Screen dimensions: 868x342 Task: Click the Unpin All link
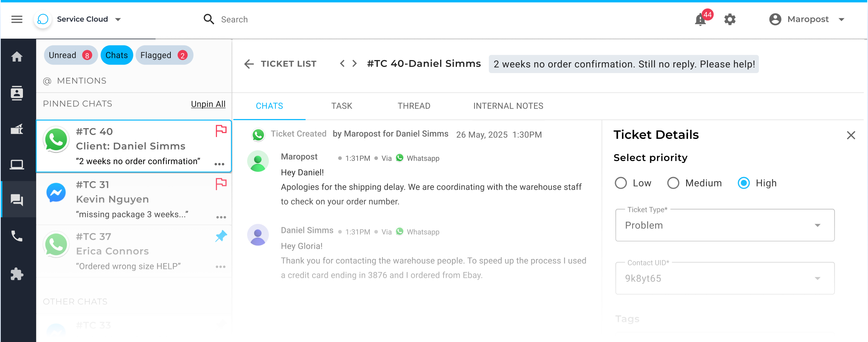(208, 104)
